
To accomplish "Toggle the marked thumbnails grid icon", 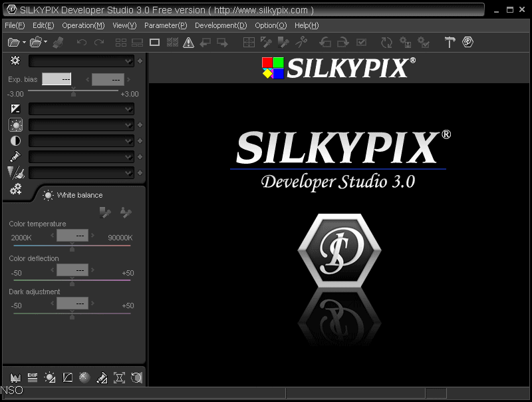I will coord(172,43).
